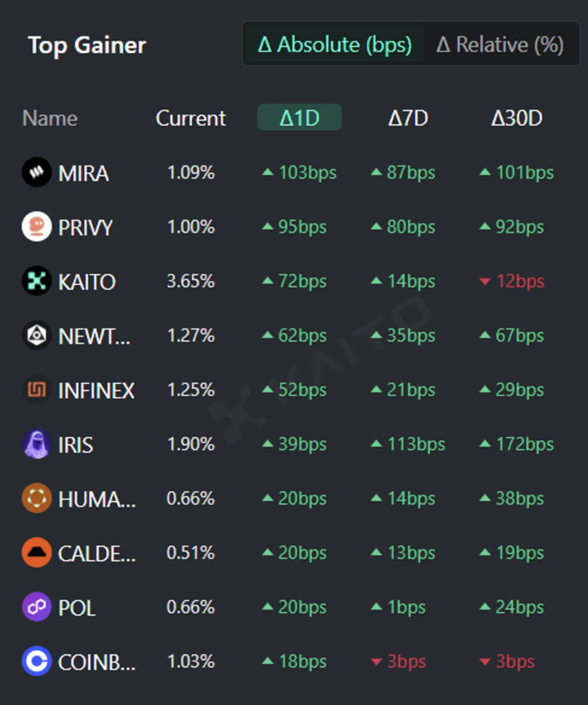
Task: Click MIRA's 1.09% current value
Action: coord(191,172)
